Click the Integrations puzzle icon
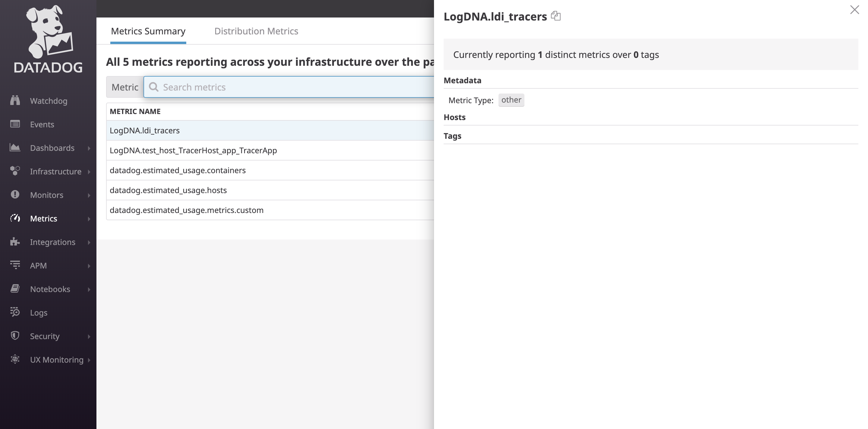The image size is (868, 429). pyautogui.click(x=15, y=242)
